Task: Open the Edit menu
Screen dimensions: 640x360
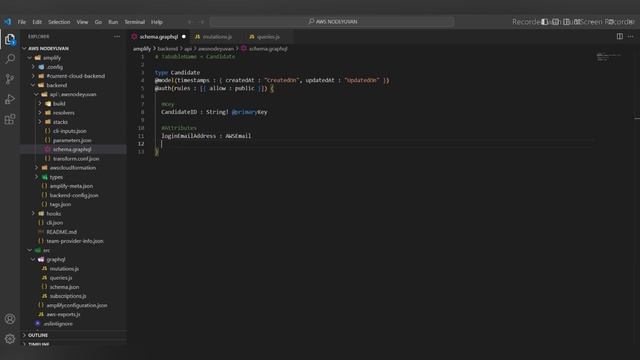Action: pos(37,22)
